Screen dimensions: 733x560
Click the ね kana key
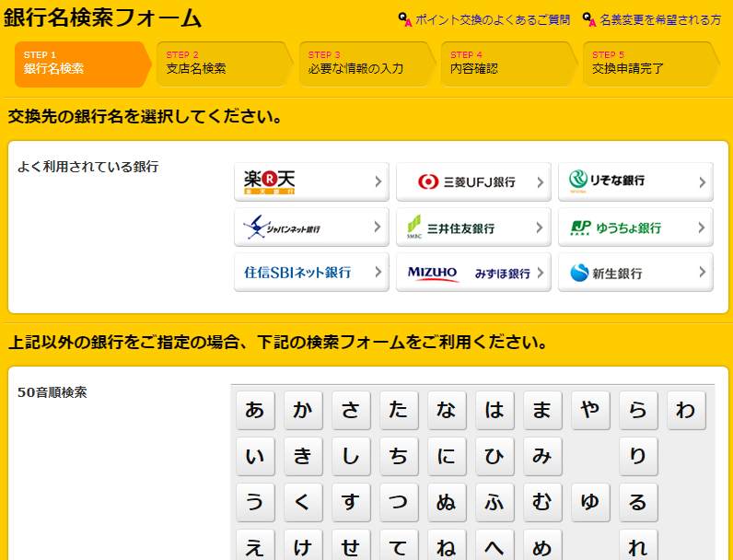(x=447, y=544)
